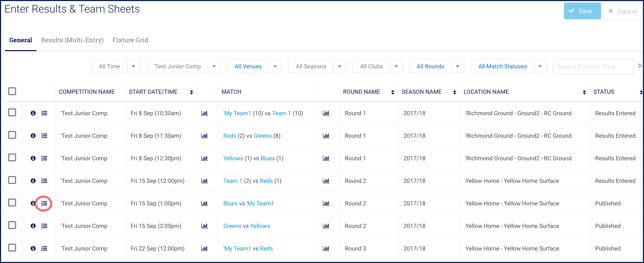Switch to Results (Multi-Entry) tab
The height and width of the screenshot is (263, 644).
pyautogui.click(x=72, y=40)
